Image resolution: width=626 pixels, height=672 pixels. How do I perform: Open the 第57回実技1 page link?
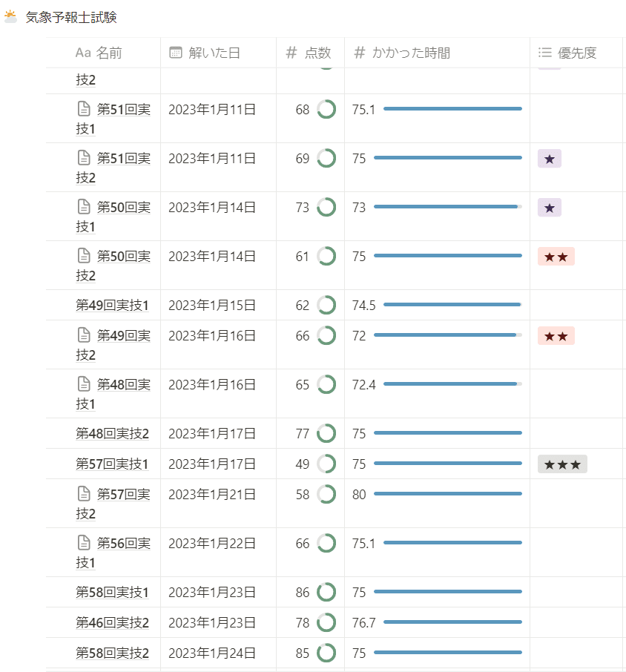coord(112,464)
